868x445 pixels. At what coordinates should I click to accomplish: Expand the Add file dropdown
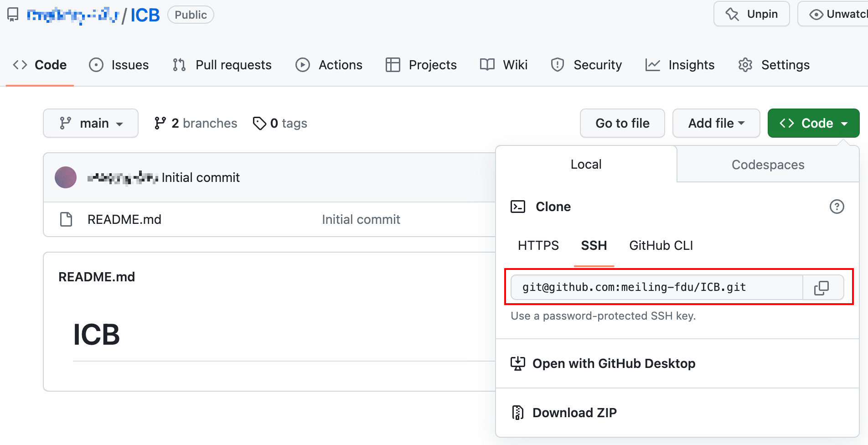pyautogui.click(x=716, y=123)
